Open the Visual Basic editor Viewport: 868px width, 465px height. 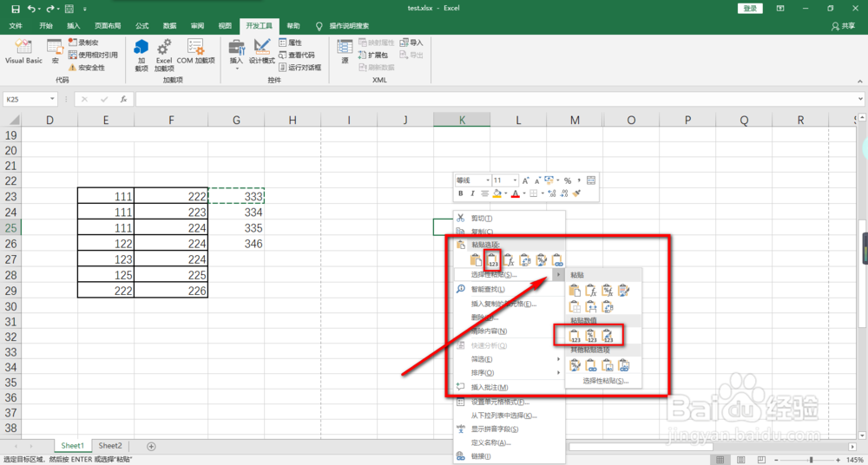(x=23, y=52)
